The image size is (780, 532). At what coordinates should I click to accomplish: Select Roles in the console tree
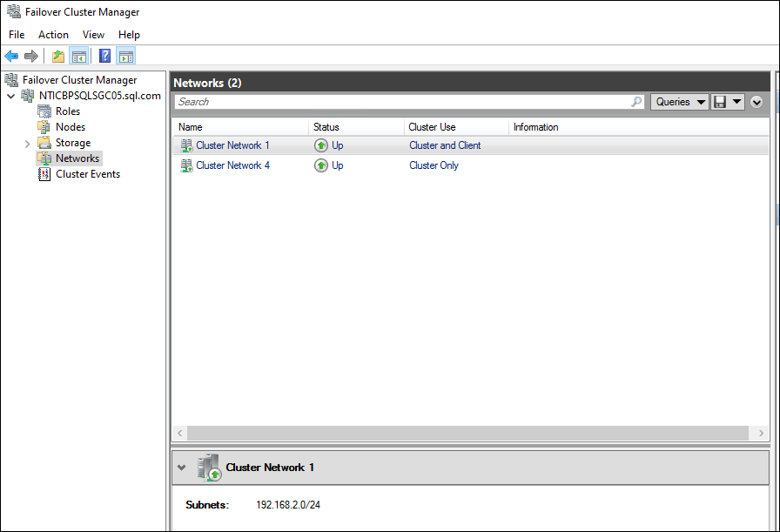[67, 111]
